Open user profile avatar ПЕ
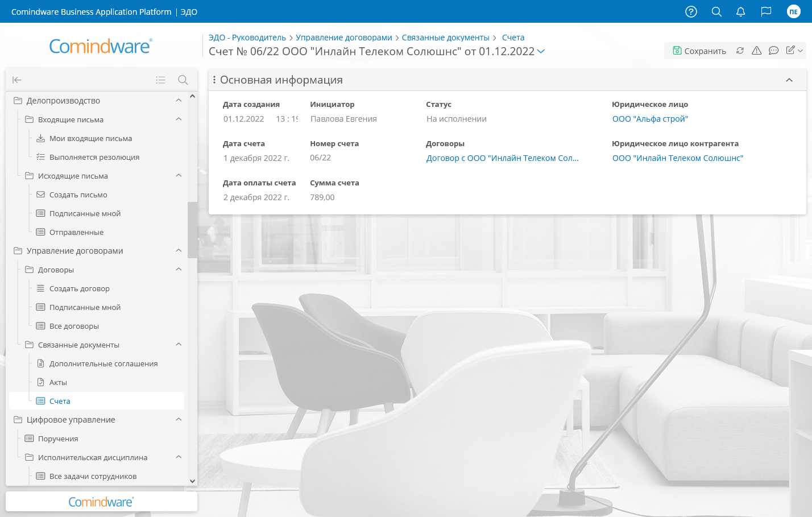This screenshot has width=812, height=517. tap(793, 11)
